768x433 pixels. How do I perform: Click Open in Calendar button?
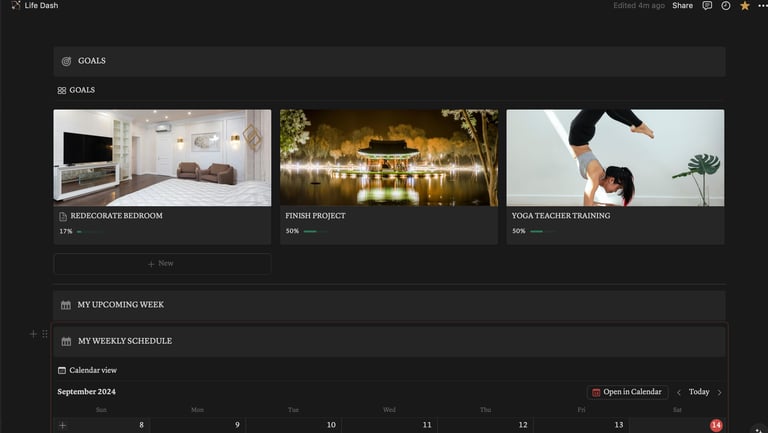[627, 392]
